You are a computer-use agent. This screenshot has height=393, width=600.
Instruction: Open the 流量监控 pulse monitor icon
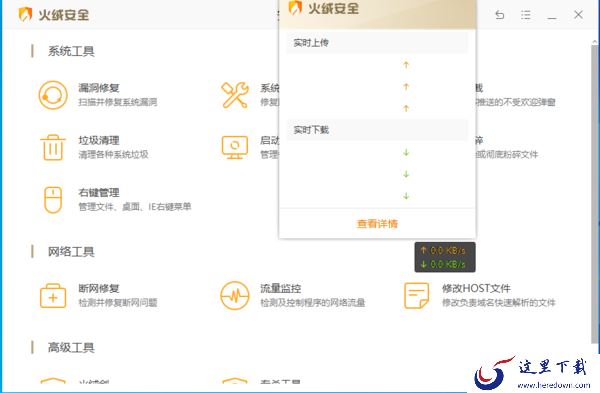[x=235, y=295]
